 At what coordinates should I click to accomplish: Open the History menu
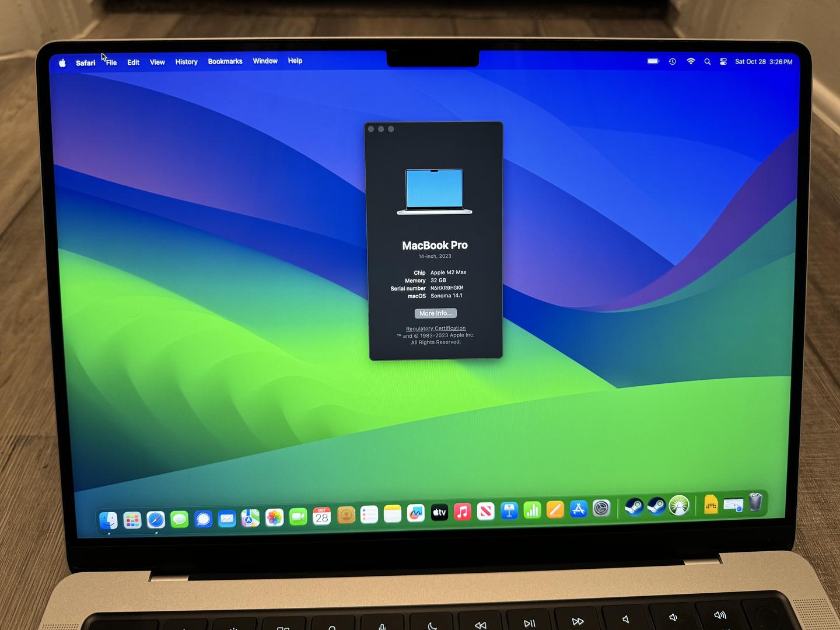[x=187, y=62]
